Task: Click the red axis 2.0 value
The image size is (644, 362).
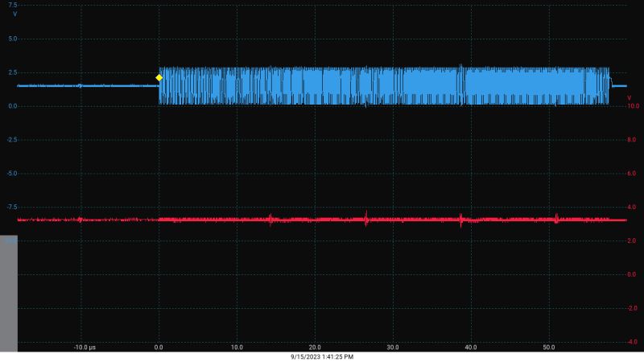Action: click(x=632, y=241)
